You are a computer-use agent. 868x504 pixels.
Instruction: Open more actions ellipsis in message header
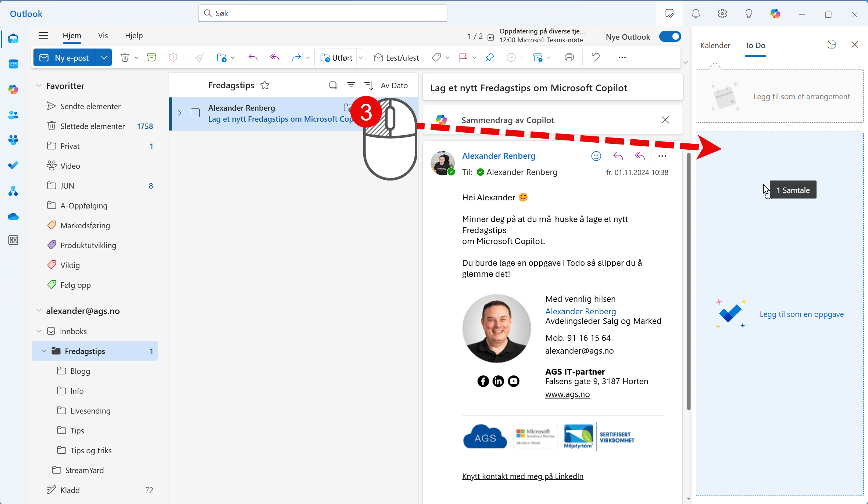[x=662, y=156]
